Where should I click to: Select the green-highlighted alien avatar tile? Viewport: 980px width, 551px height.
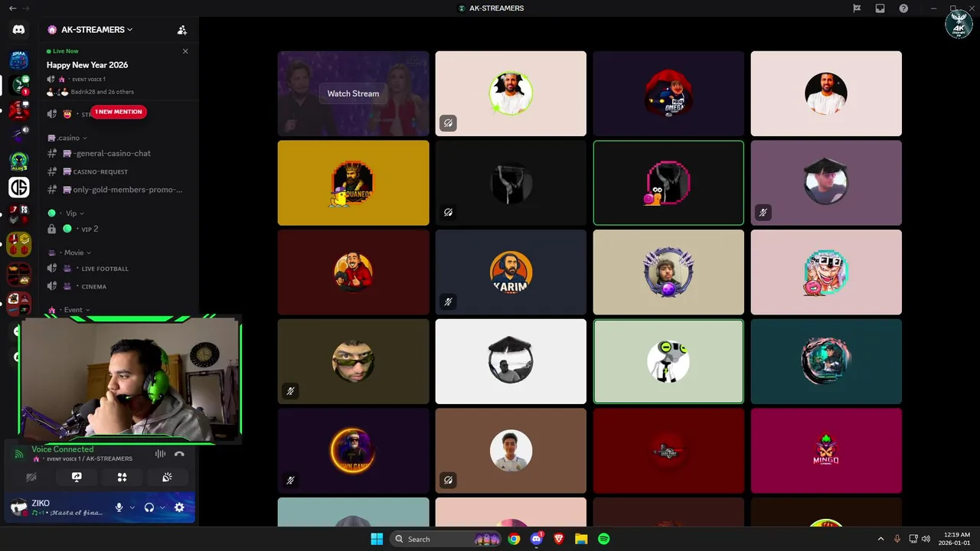tap(668, 361)
